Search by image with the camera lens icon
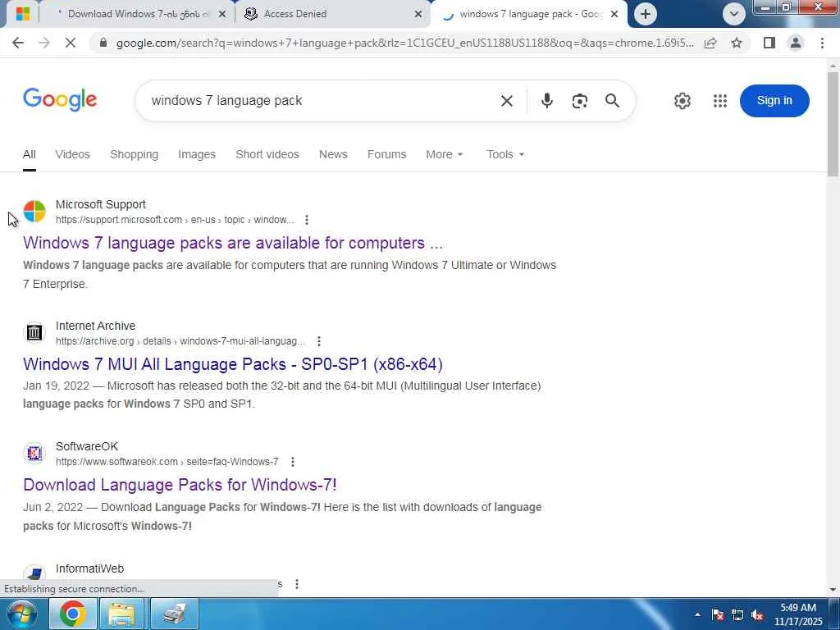 [x=580, y=101]
